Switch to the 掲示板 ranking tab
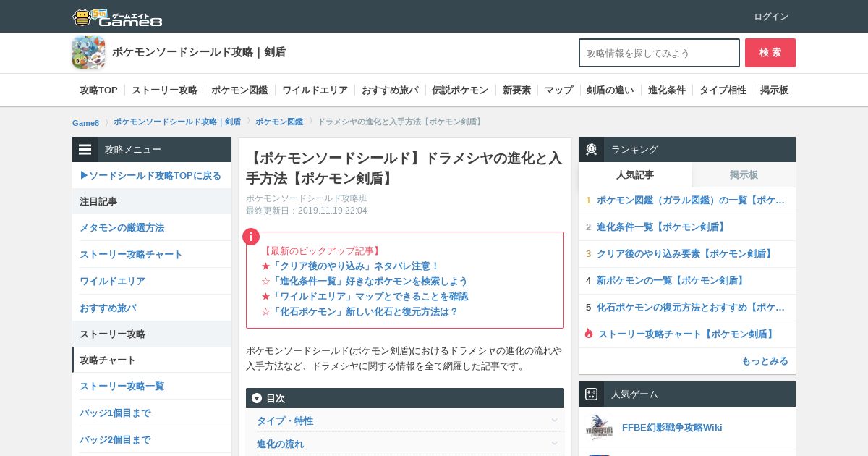 (744, 174)
